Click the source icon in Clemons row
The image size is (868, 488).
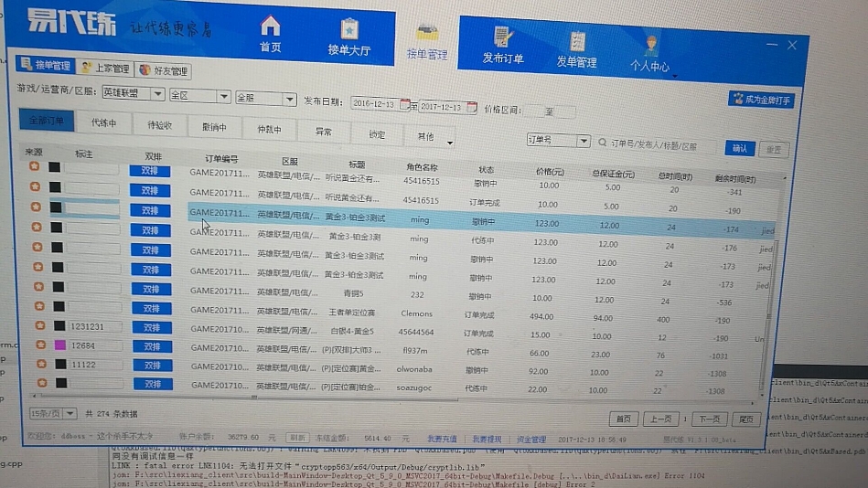coord(38,305)
